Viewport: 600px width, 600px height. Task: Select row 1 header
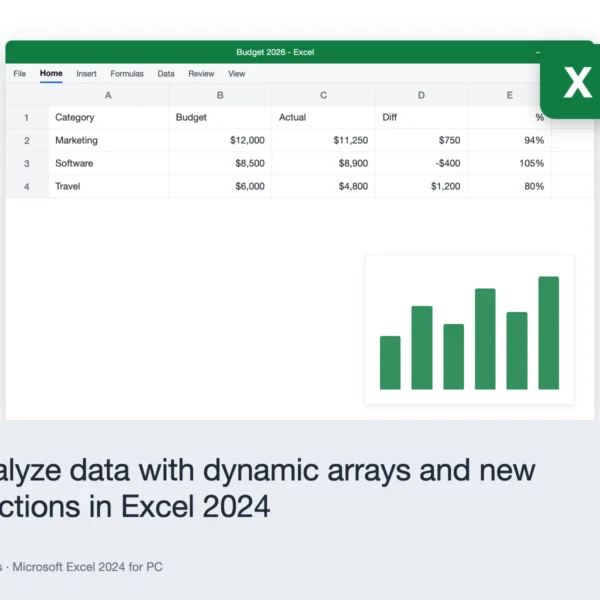(x=27, y=117)
